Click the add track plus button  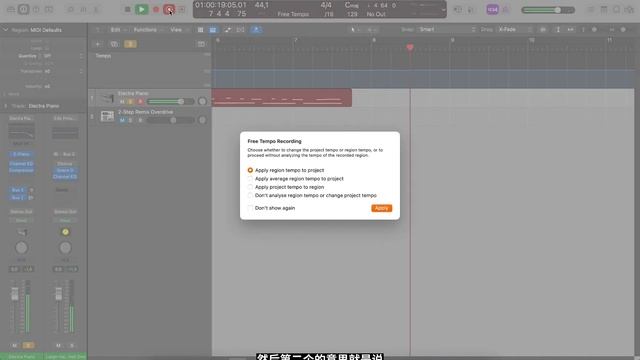(x=98, y=44)
